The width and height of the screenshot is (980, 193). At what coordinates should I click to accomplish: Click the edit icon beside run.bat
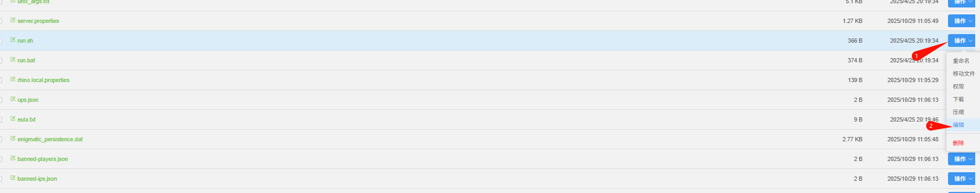(x=13, y=60)
